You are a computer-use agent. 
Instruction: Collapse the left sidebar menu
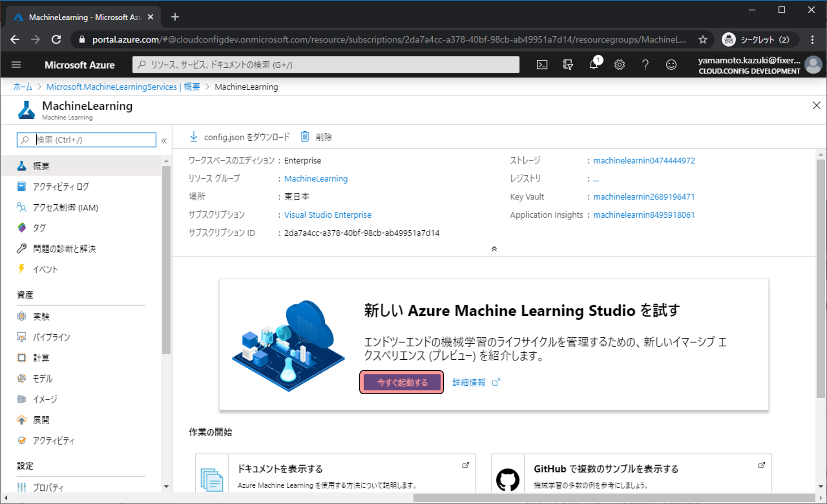(164, 141)
